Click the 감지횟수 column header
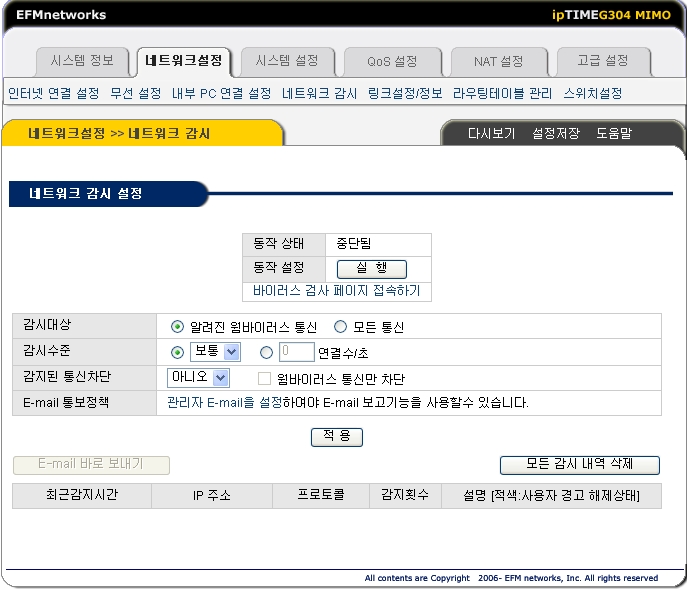Viewport: 687px width, 589px height. (405, 496)
